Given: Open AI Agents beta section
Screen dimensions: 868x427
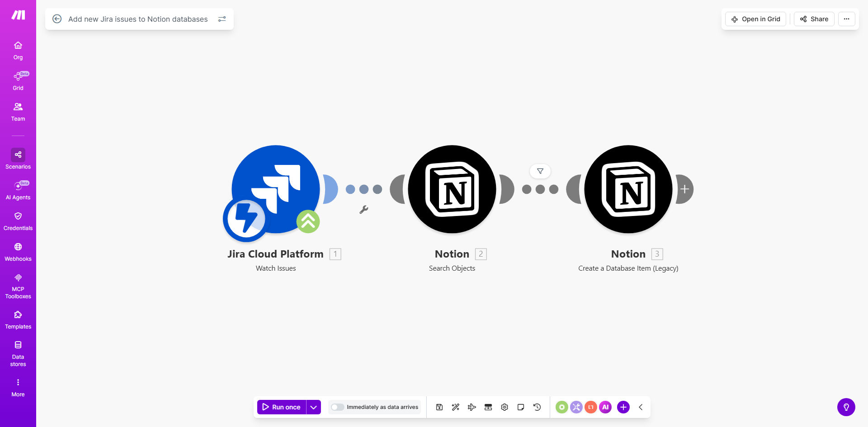Looking at the screenshot, I should 18,191.
